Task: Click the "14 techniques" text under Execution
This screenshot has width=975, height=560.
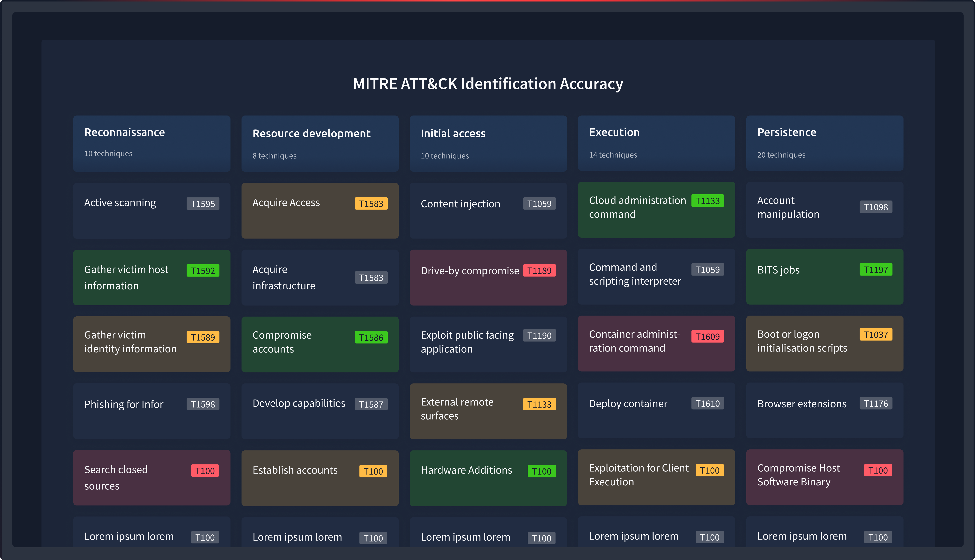Action: tap(613, 155)
